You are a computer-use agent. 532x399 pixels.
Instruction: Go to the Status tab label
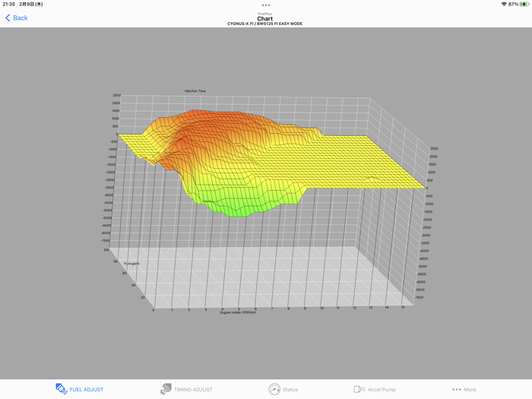coord(290,389)
